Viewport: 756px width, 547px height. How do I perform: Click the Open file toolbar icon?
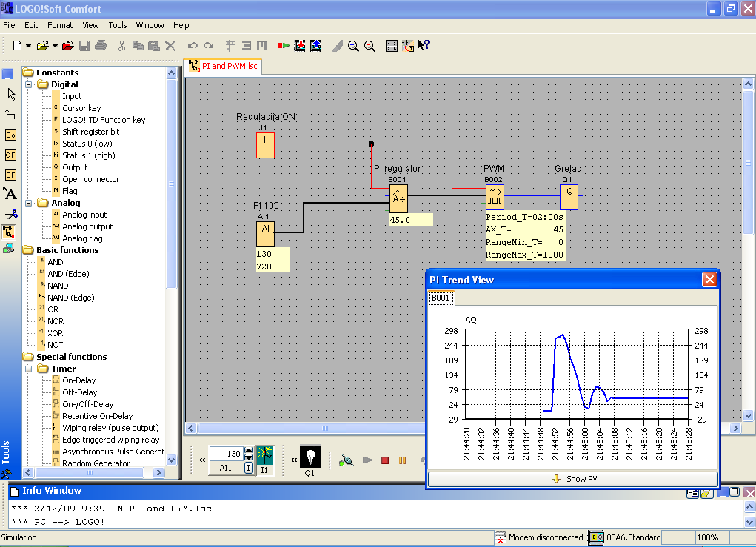point(42,46)
